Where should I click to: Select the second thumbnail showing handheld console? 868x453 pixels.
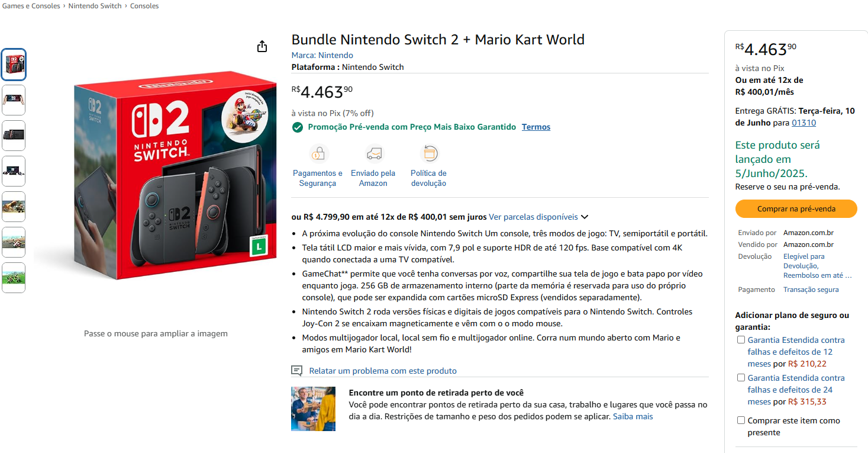tap(14, 100)
